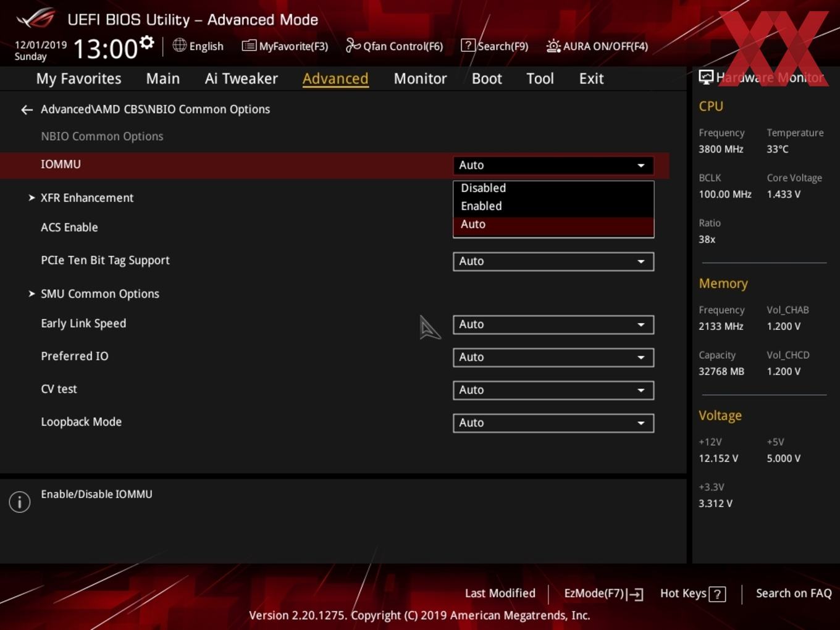840x630 pixels.
Task: Click the Hardware Monitor screen icon
Action: [x=706, y=77]
